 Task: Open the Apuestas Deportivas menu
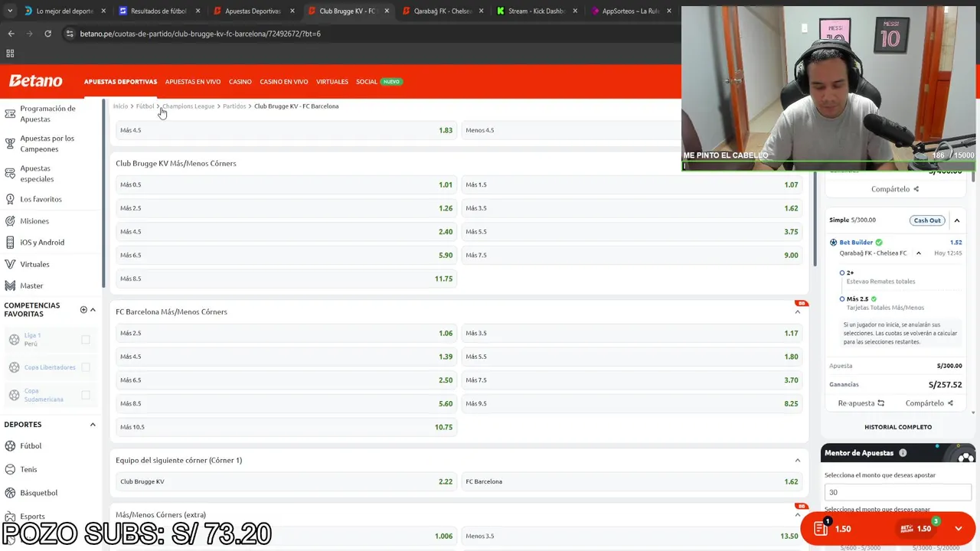click(x=120, y=82)
